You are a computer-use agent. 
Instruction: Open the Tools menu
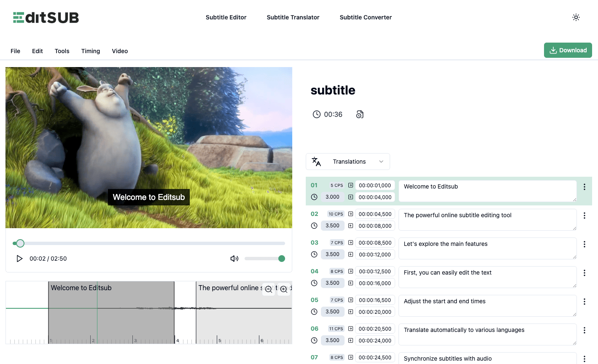[62, 51]
